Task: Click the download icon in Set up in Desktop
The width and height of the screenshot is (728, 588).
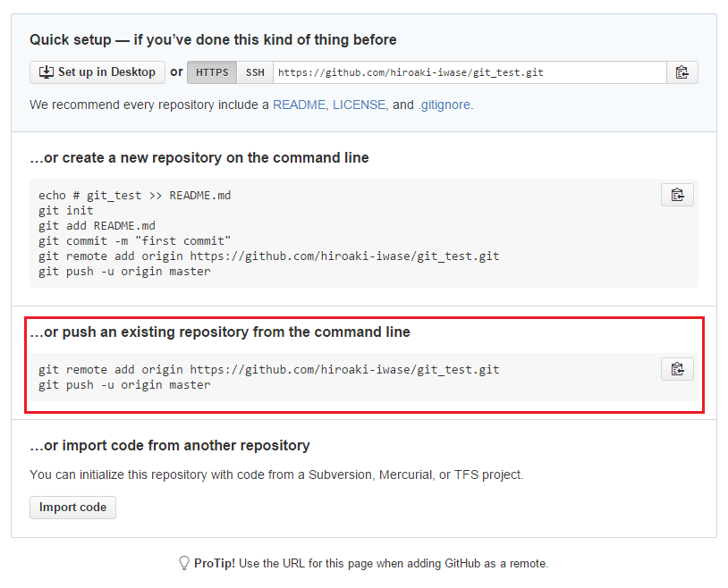Action: [x=47, y=72]
